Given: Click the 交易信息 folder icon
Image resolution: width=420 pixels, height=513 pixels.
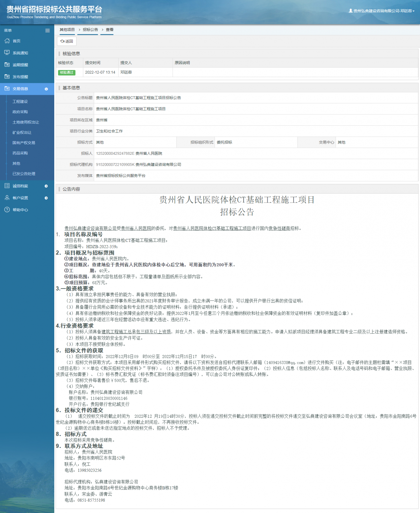Looking at the screenshot, I should (x=7, y=89).
